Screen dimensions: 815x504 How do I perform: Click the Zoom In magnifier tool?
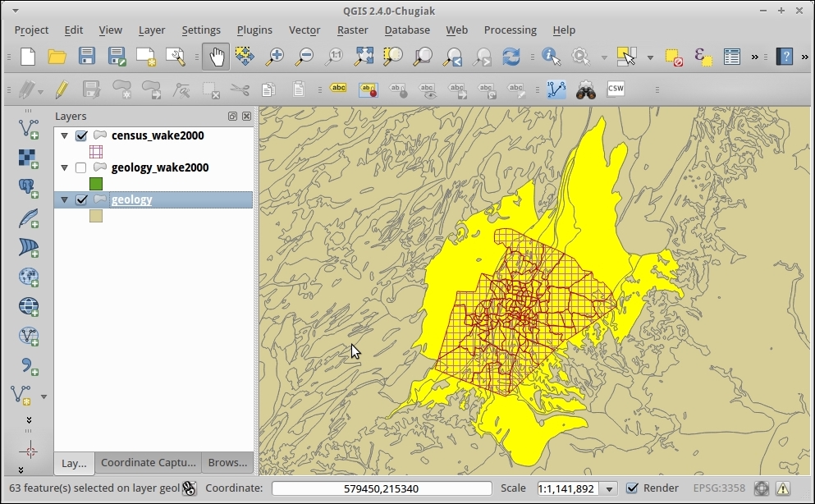point(275,57)
